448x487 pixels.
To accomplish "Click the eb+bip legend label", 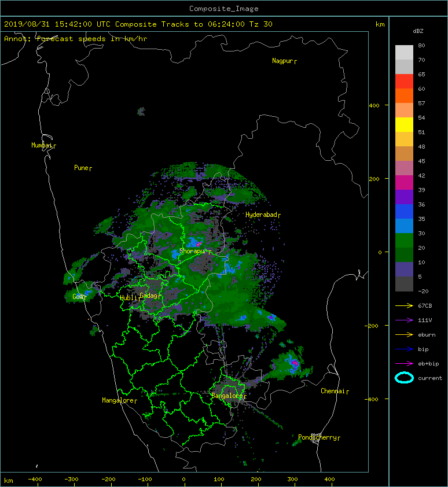I will [428, 364].
